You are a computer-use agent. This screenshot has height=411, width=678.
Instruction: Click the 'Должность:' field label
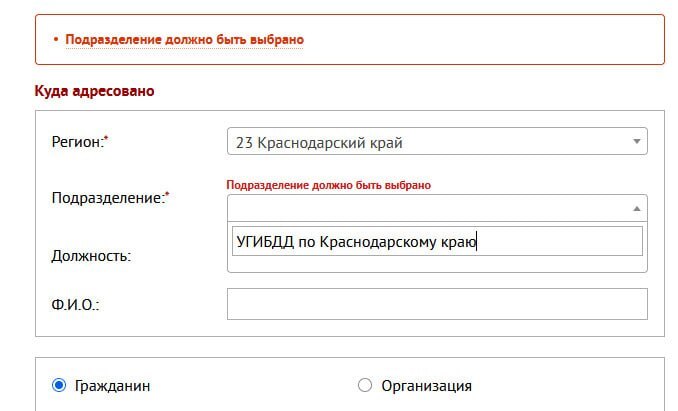click(91, 255)
